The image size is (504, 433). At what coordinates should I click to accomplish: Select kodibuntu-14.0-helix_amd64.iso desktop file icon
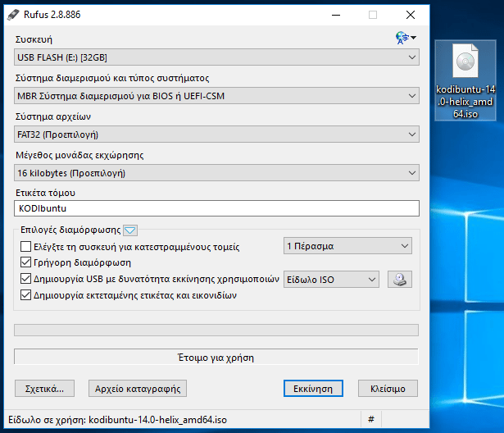click(x=465, y=80)
